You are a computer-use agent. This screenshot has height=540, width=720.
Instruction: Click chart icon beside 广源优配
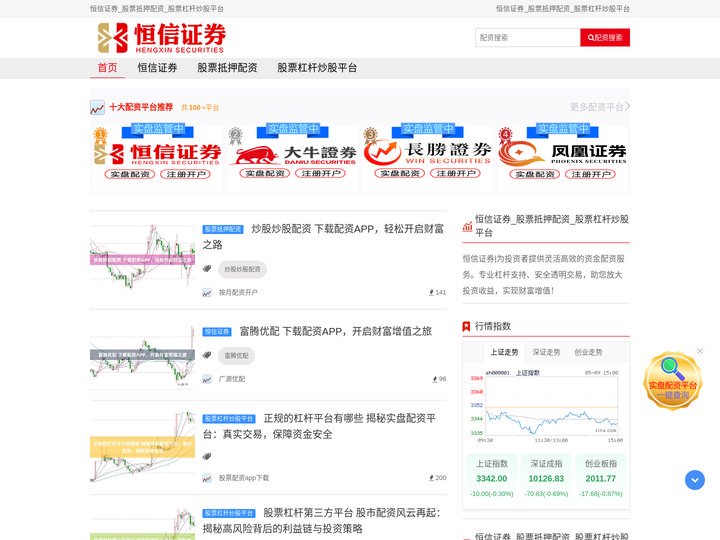pyautogui.click(x=207, y=379)
